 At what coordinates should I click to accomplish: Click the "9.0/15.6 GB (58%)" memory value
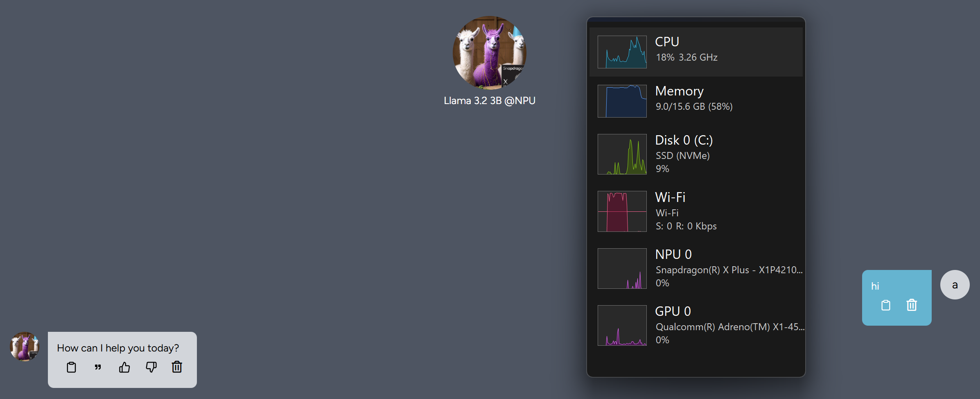(694, 107)
